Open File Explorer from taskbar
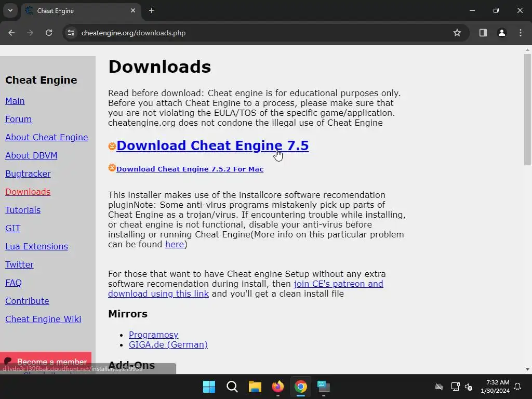Image resolution: width=532 pixels, height=399 pixels. click(x=255, y=387)
